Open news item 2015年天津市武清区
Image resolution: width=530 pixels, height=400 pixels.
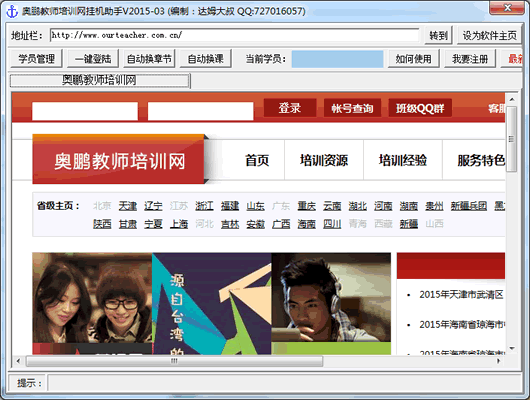pyautogui.click(x=462, y=295)
